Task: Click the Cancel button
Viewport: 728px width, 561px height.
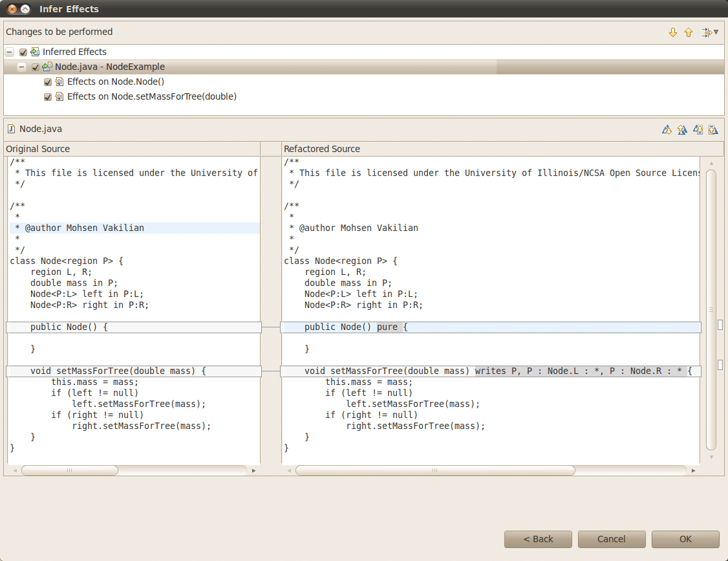Action: click(612, 539)
